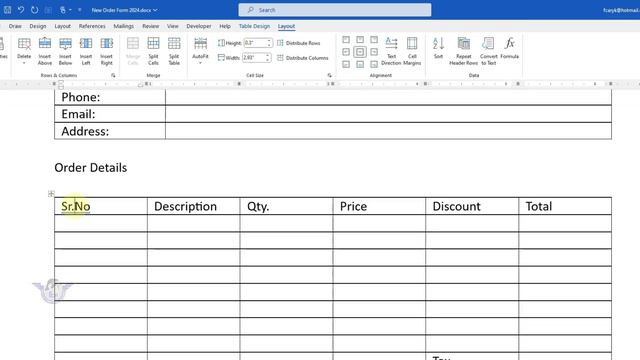This screenshot has width=640, height=360.
Task: Select Align Center Left alignment
Action: click(x=346, y=52)
